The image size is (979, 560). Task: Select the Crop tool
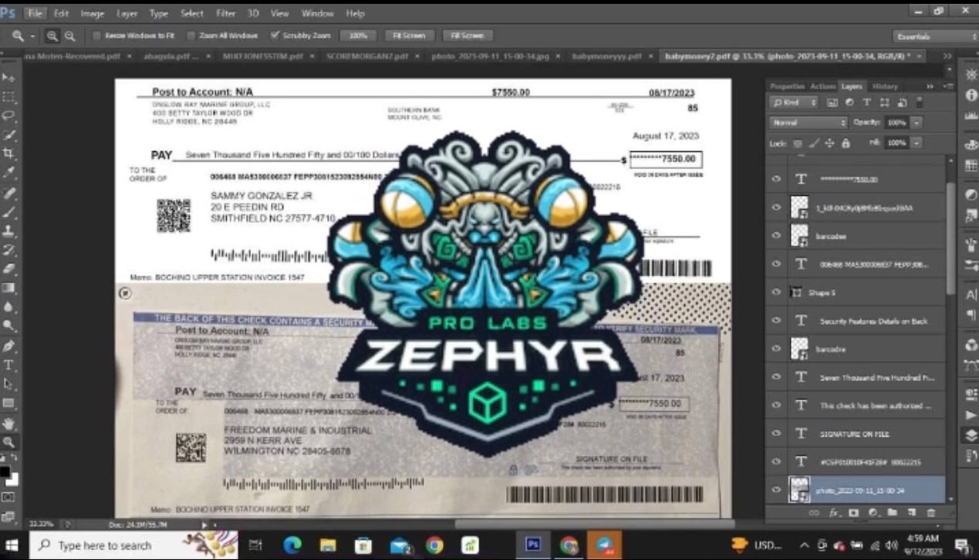click(8, 153)
